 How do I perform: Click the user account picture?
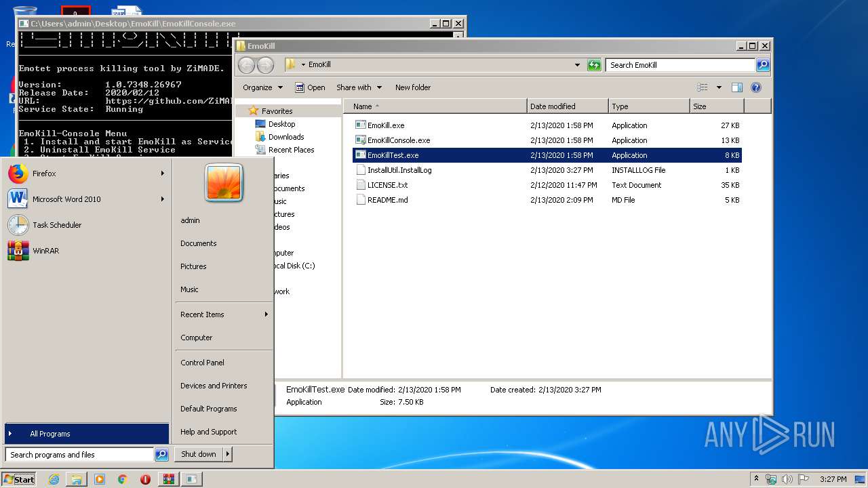click(x=224, y=183)
